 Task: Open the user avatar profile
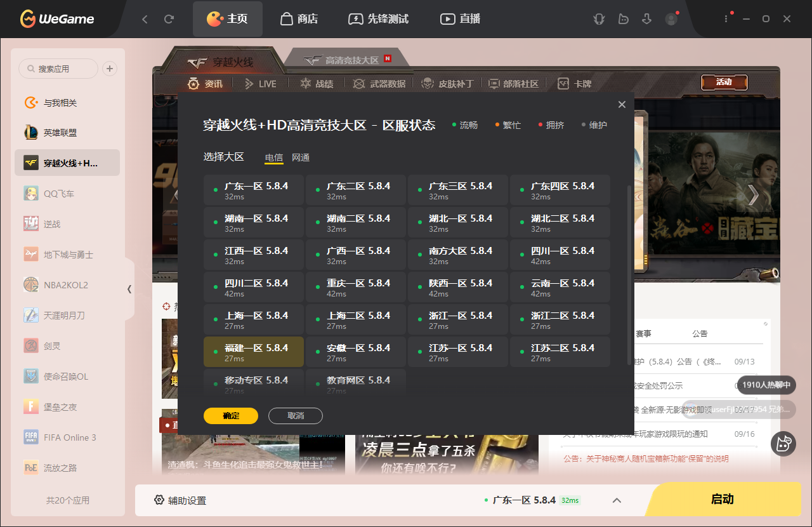[x=671, y=19]
